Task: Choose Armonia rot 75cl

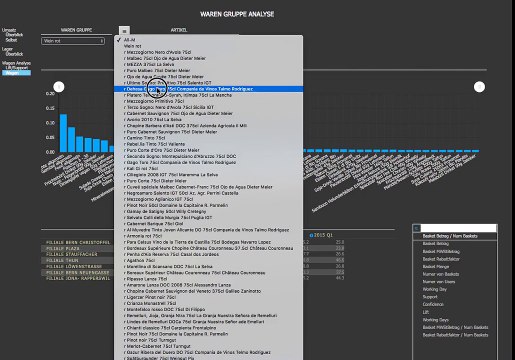Action: pos(208,236)
